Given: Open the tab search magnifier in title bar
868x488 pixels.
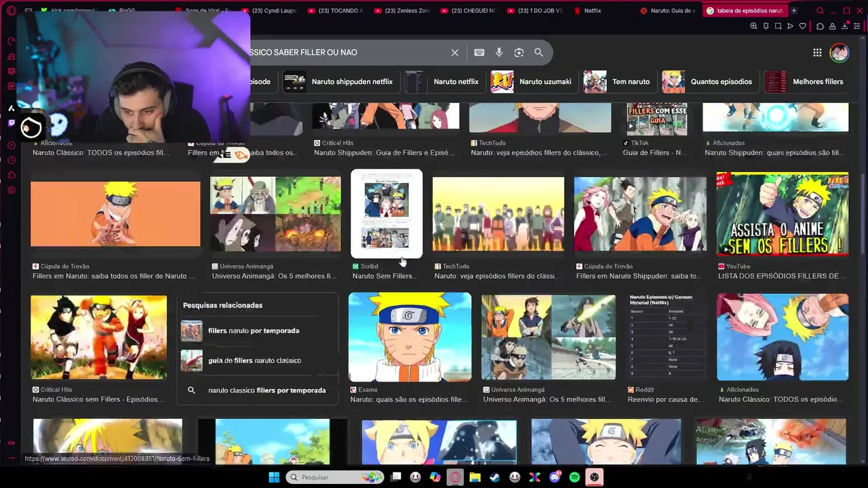Looking at the screenshot, I should pos(820,10).
